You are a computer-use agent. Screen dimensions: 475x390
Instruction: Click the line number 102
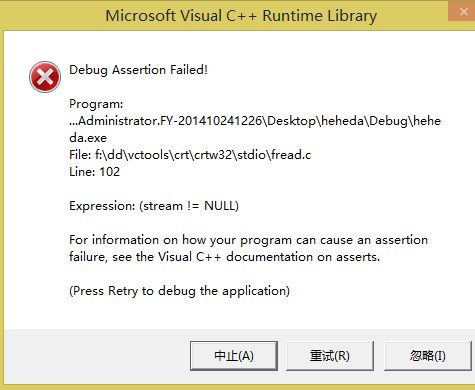(109, 172)
